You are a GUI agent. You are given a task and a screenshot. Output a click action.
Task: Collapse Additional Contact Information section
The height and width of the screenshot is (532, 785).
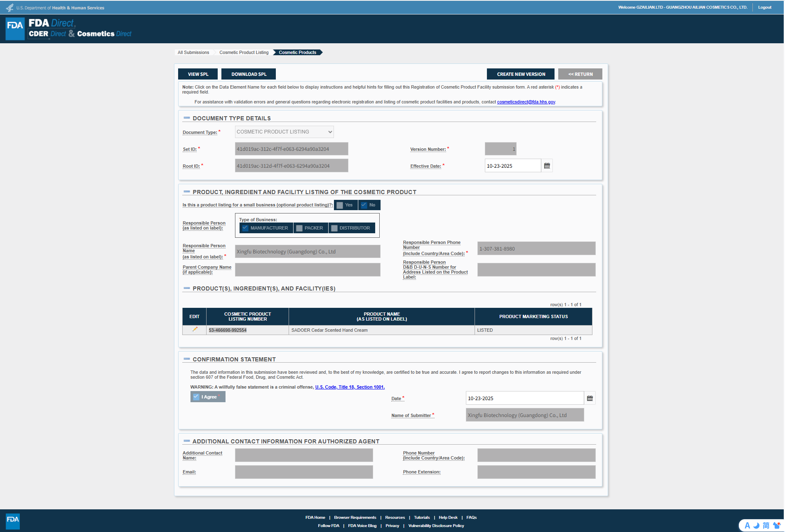coord(187,441)
